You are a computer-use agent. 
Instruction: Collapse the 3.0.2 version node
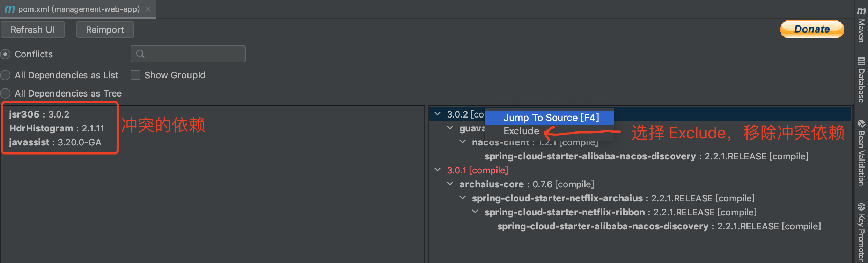[437, 114]
